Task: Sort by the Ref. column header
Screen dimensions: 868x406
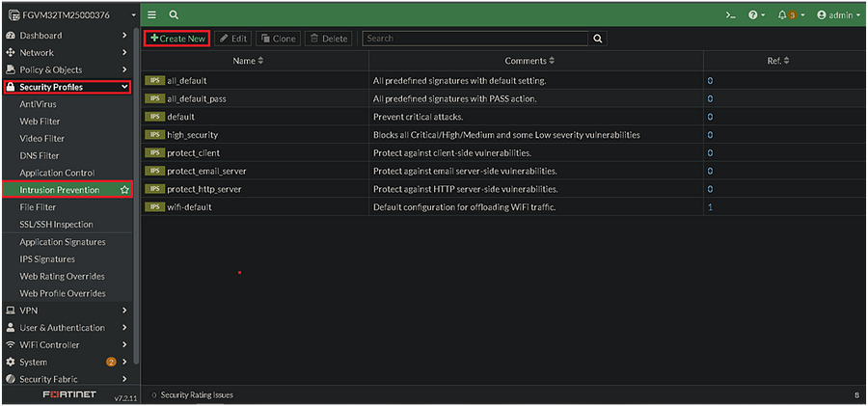Action: [777, 61]
